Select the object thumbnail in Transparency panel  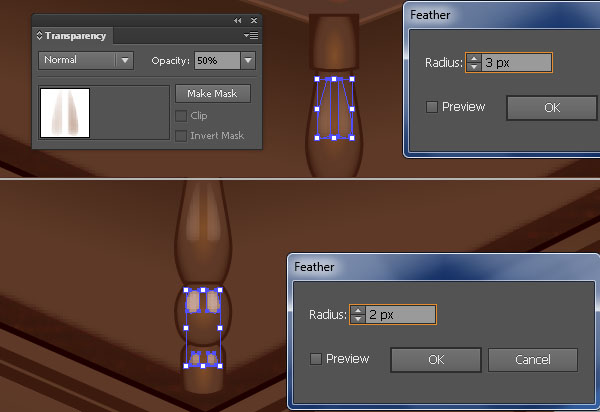[65, 113]
